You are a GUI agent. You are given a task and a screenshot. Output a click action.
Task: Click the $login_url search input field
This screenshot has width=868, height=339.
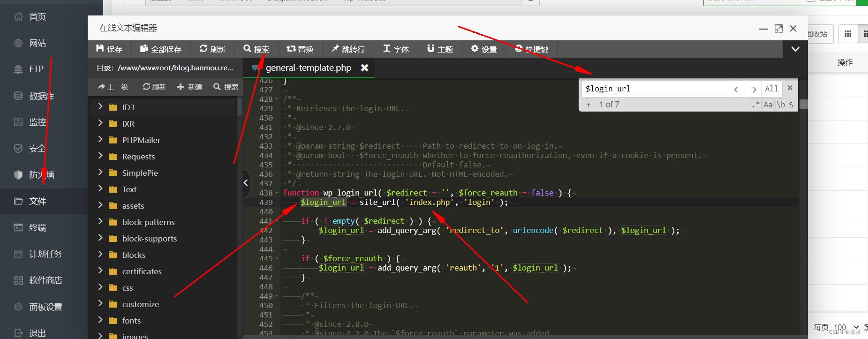pos(655,89)
